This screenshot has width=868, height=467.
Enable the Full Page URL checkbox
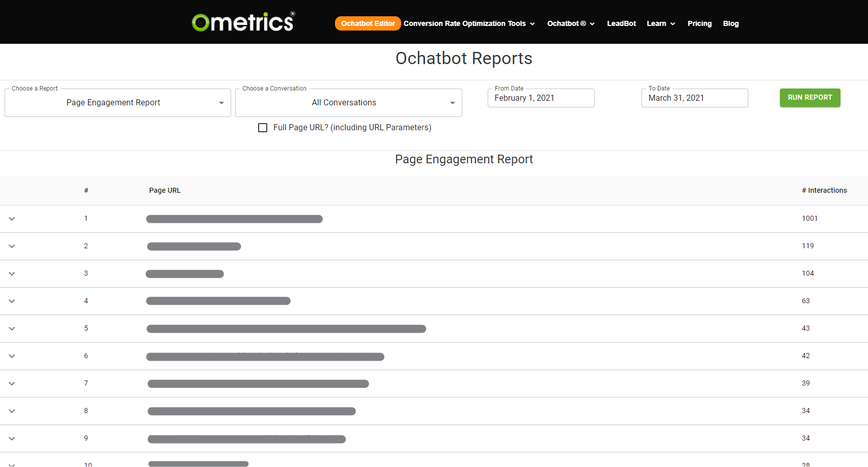[263, 128]
